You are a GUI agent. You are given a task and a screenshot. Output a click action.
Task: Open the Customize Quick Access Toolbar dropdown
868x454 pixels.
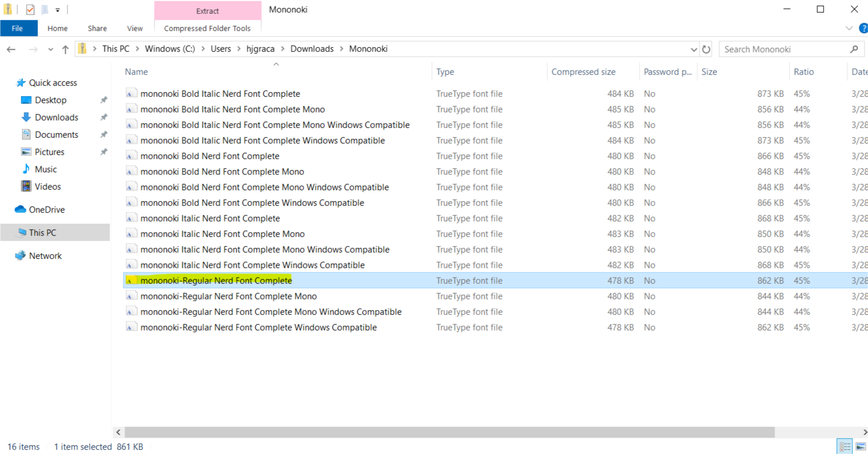click(x=58, y=10)
